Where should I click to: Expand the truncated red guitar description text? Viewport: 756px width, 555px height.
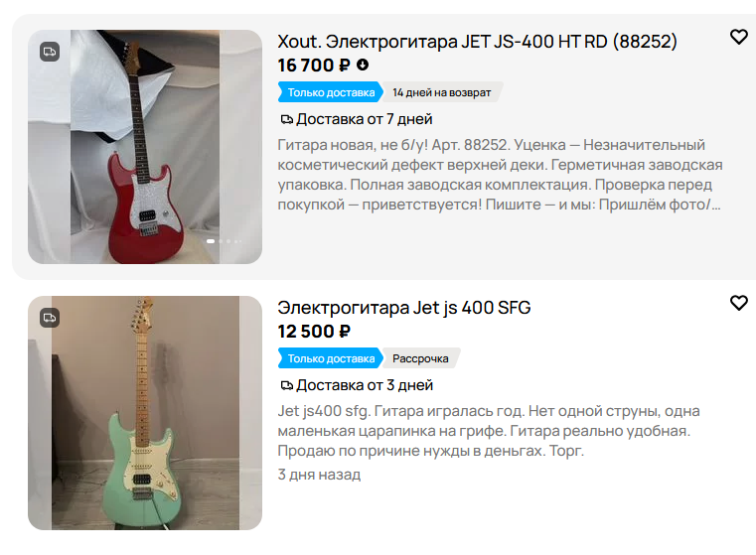pos(500,175)
